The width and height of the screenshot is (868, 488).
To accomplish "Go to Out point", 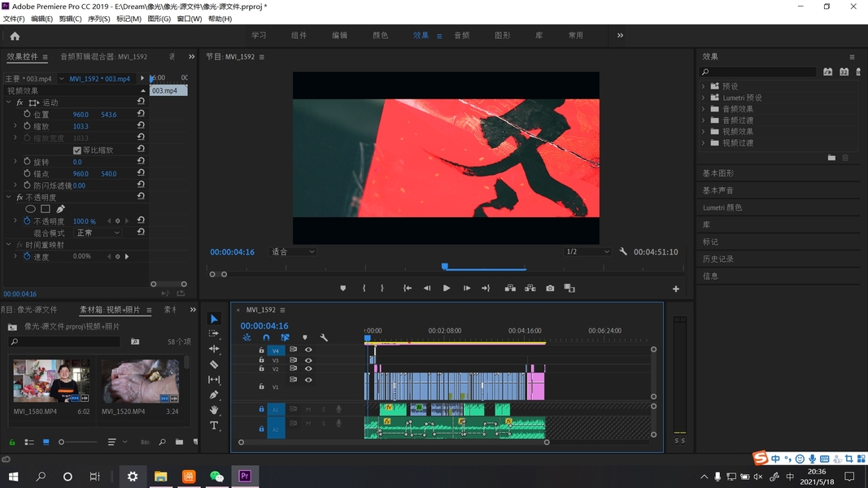I will [486, 288].
